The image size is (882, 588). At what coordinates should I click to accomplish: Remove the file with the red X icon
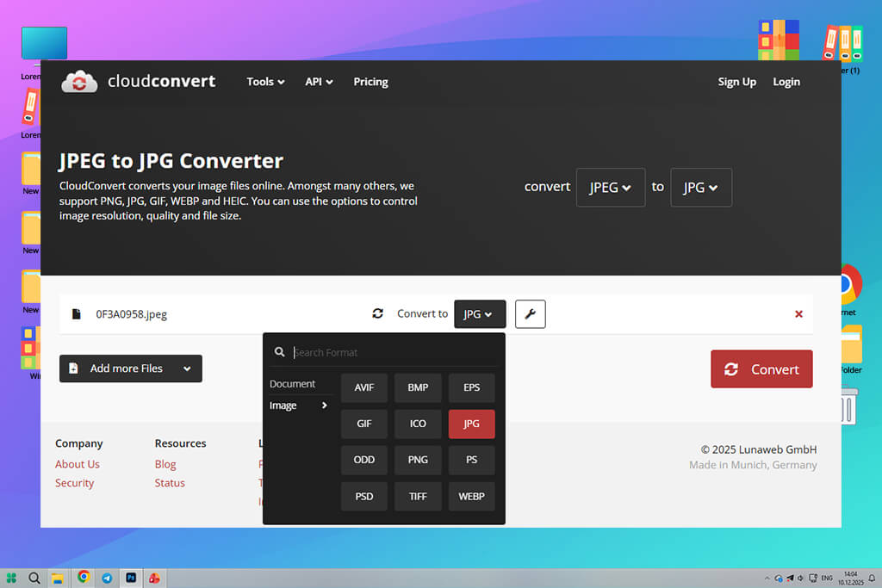(798, 313)
